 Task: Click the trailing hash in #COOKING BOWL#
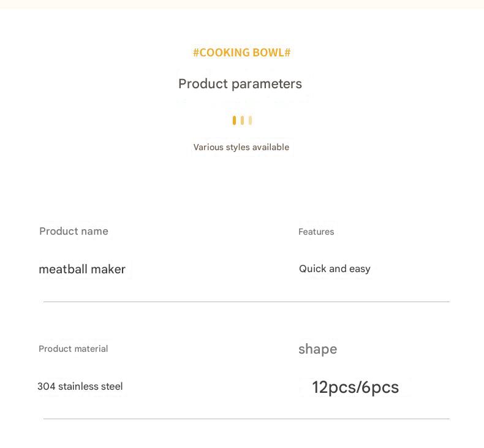[x=287, y=53]
